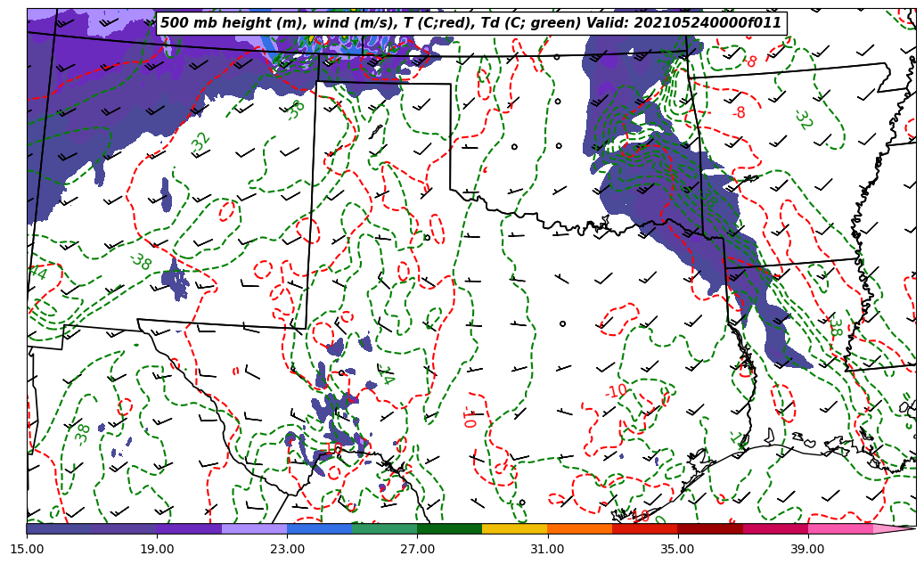Click the sea green colorbar segment
This screenshot has width=924, height=564.
[x=384, y=528]
